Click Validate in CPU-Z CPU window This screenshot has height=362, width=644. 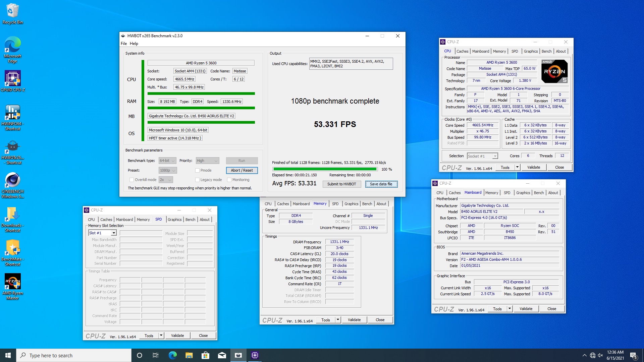534,167
